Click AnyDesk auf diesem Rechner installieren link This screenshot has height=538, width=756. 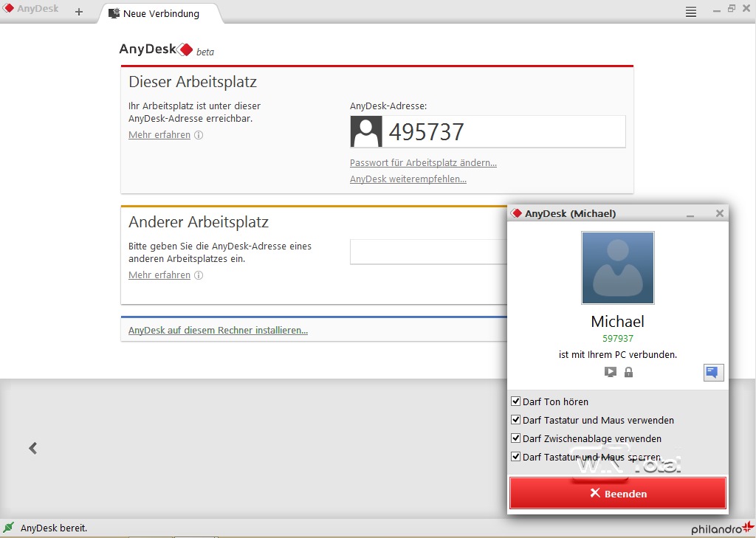pos(218,330)
